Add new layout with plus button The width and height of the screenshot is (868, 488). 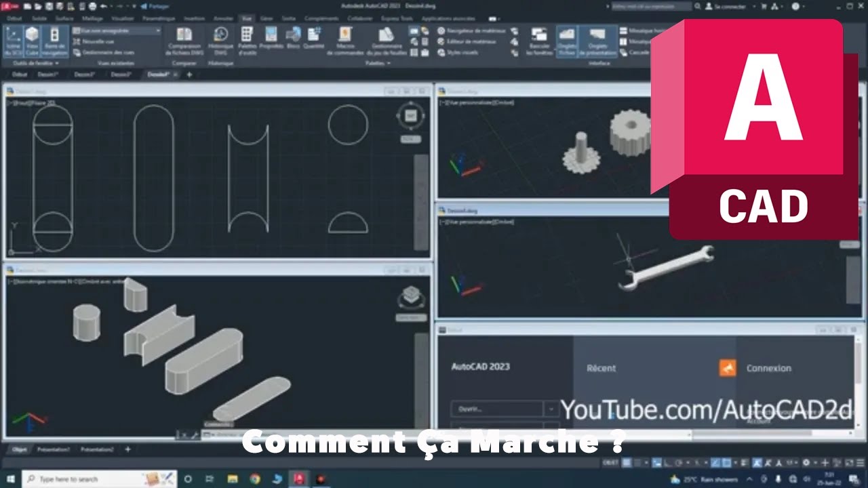pos(127,449)
